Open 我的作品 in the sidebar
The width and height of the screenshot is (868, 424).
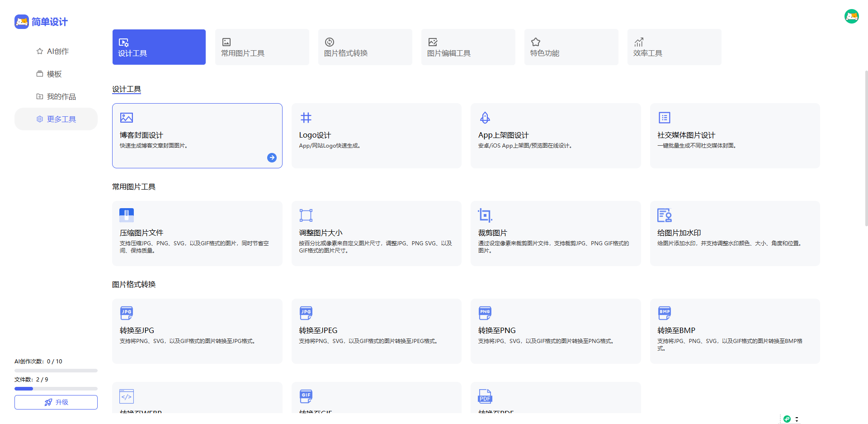point(56,96)
